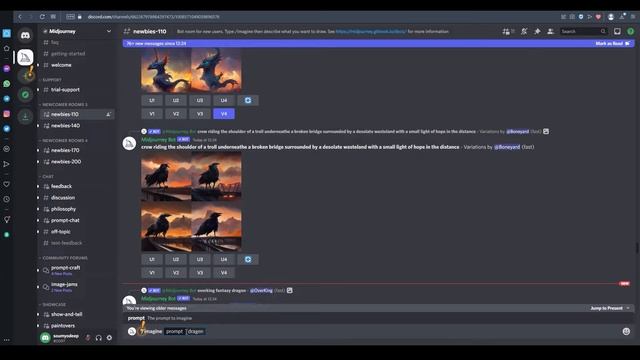
Task: Click the re-roll button under dragon images
Action: 248,100
